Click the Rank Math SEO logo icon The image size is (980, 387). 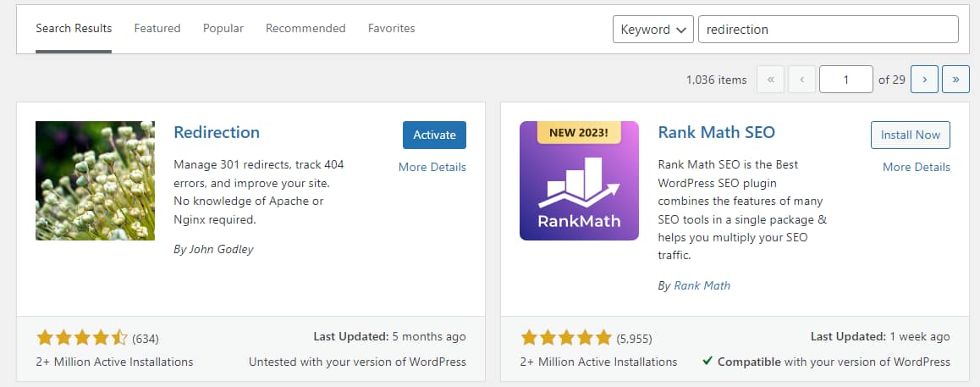click(x=579, y=180)
